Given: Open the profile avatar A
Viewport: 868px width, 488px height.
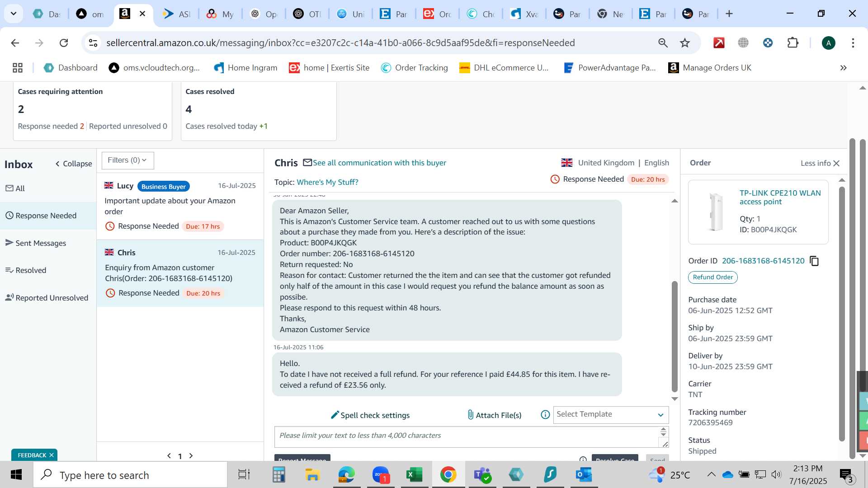Looking at the screenshot, I should [x=828, y=43].
